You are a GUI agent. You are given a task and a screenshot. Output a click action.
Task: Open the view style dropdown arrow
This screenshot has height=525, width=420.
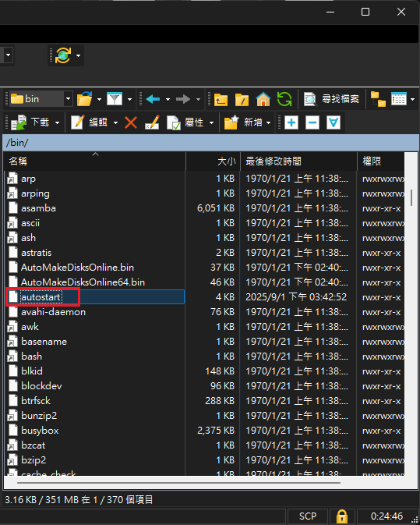[x=412, y=99]
